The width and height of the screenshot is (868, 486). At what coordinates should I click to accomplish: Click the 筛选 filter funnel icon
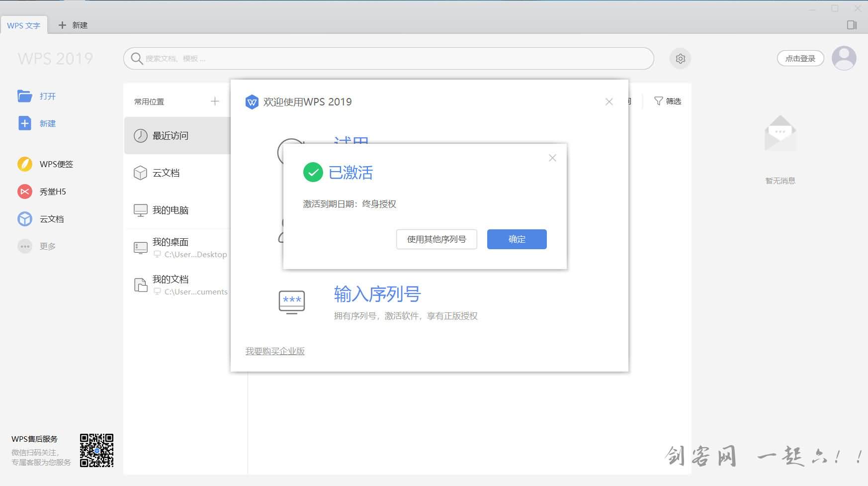pyautogui.click(x=658, y=101)
